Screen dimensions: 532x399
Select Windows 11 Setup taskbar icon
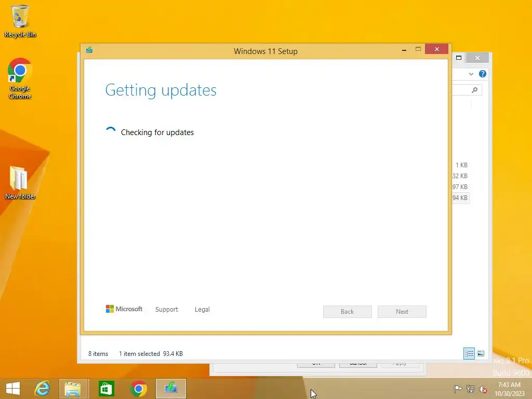coord(171,389)
